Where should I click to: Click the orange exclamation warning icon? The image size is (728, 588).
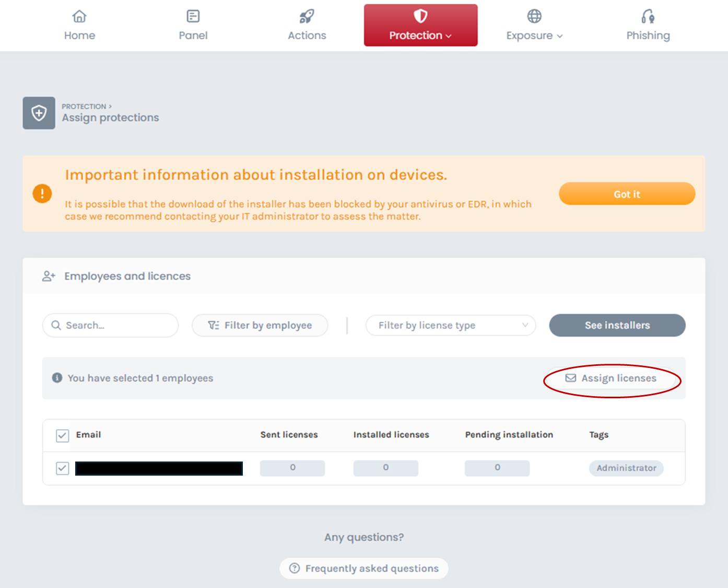pos(42,193)
